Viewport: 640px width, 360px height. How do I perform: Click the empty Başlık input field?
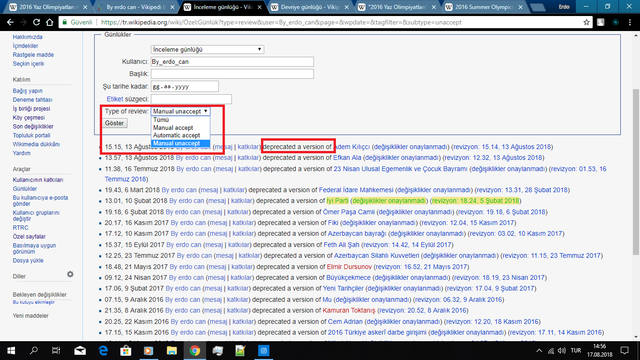click(232, 74)
